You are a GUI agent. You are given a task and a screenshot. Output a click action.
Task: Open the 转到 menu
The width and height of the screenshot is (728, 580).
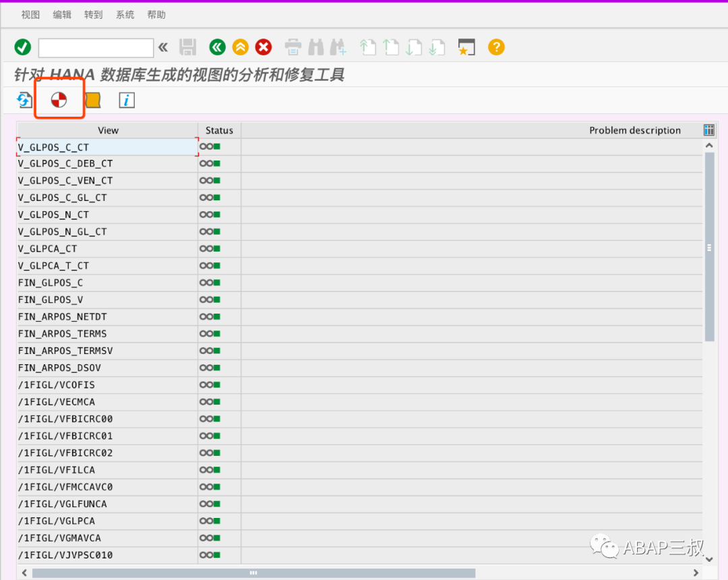tap(93, 15)
